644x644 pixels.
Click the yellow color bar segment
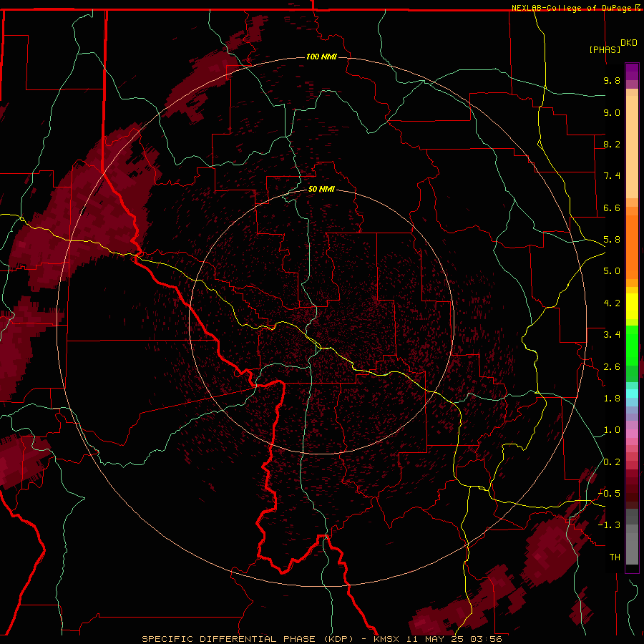[x=632, y=306]
